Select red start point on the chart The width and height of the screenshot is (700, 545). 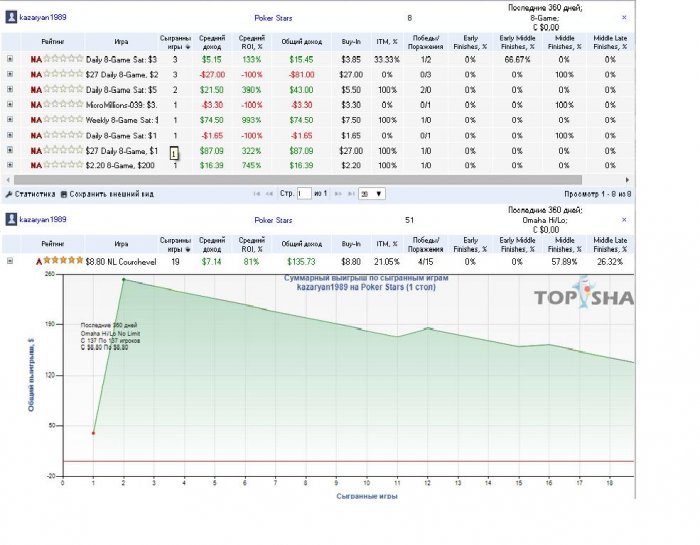click(x=93, y=433)
